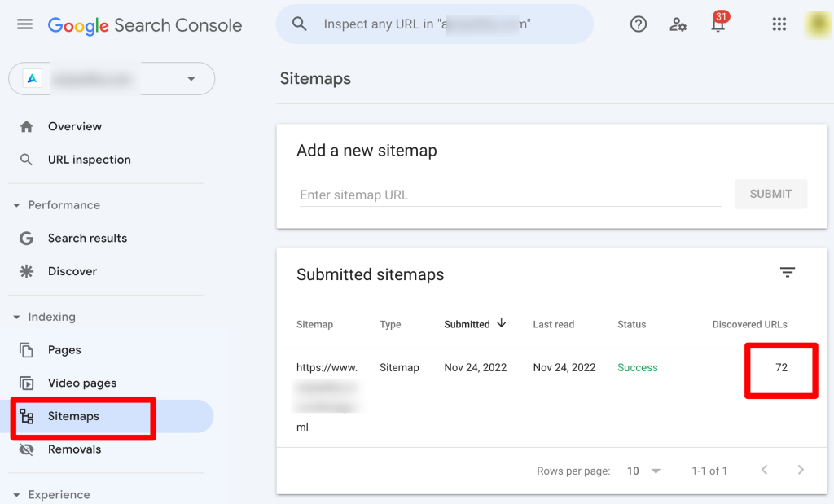Click the Submitted date cell Nov 24, 2022

point(476,367)
